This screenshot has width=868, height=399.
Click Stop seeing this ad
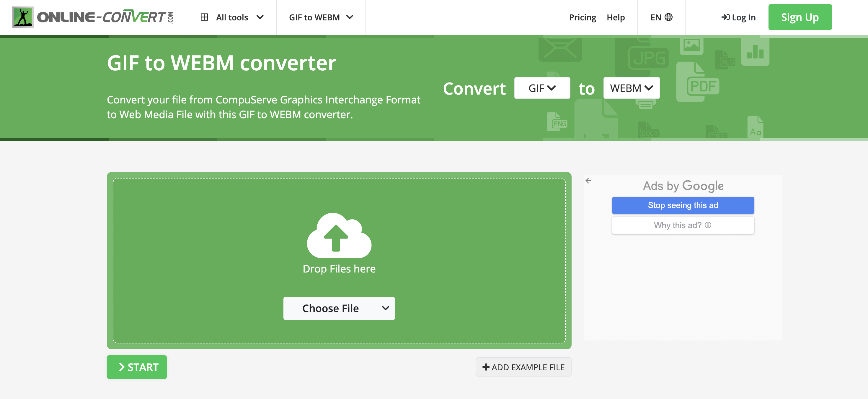pyautogui.click(x=683, y=205)
